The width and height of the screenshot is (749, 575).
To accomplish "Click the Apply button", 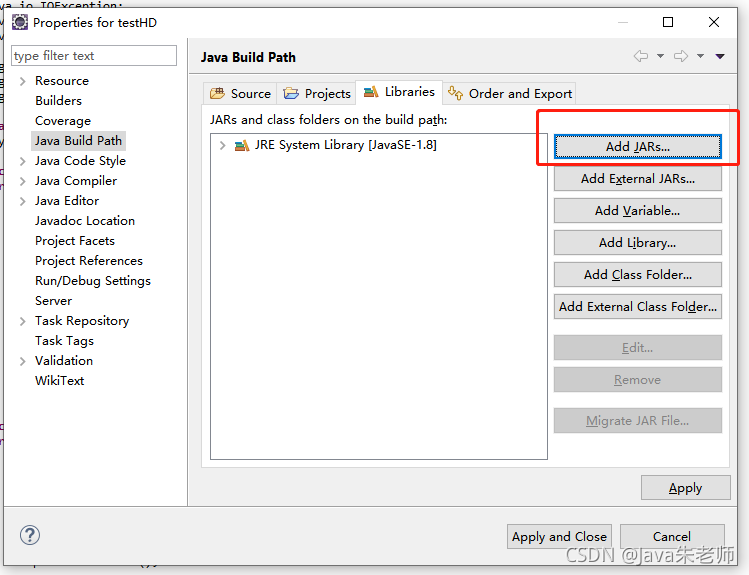I will [685, 488].
